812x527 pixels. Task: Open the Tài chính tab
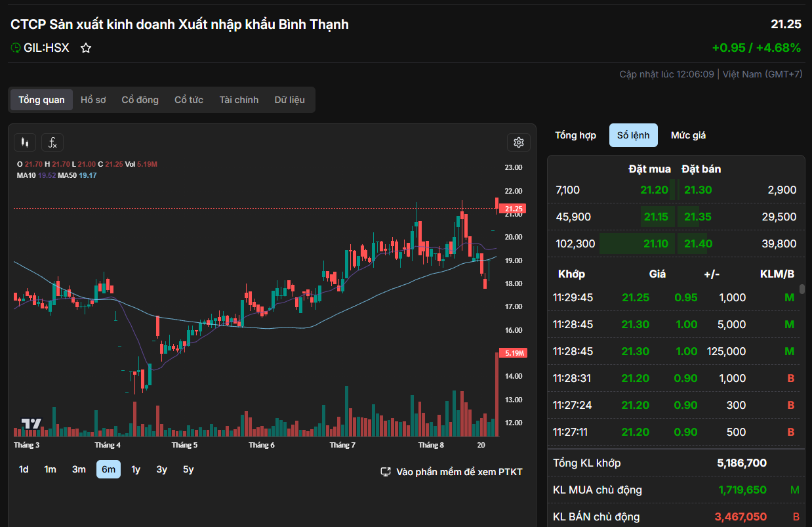tap(239, 100)
